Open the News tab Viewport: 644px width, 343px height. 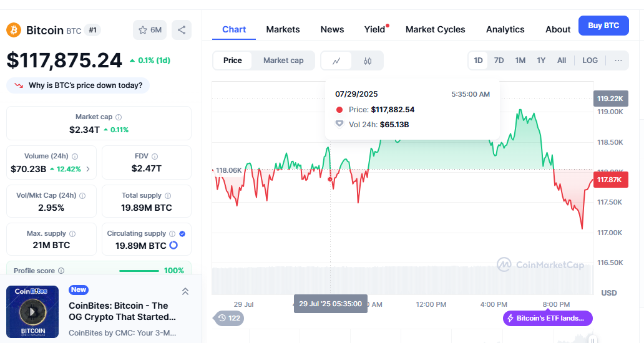point(332,29)
